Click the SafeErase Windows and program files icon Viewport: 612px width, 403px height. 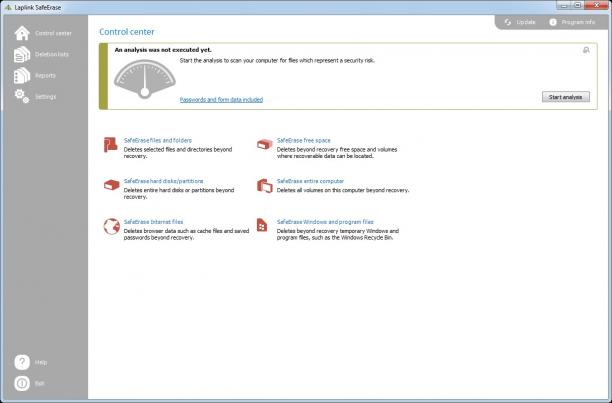click(x=262, y=225)
